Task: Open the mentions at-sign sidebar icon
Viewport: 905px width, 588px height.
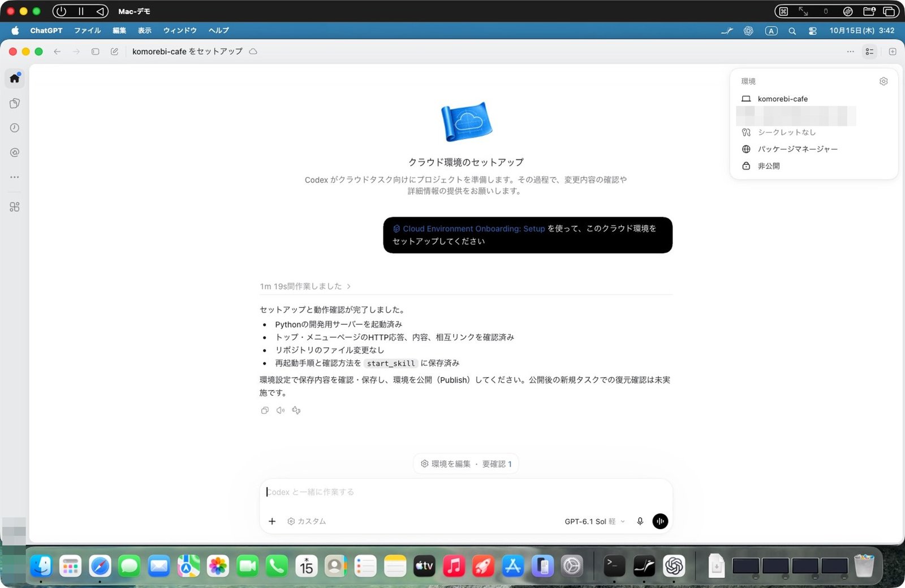Action: click(15, 153)
